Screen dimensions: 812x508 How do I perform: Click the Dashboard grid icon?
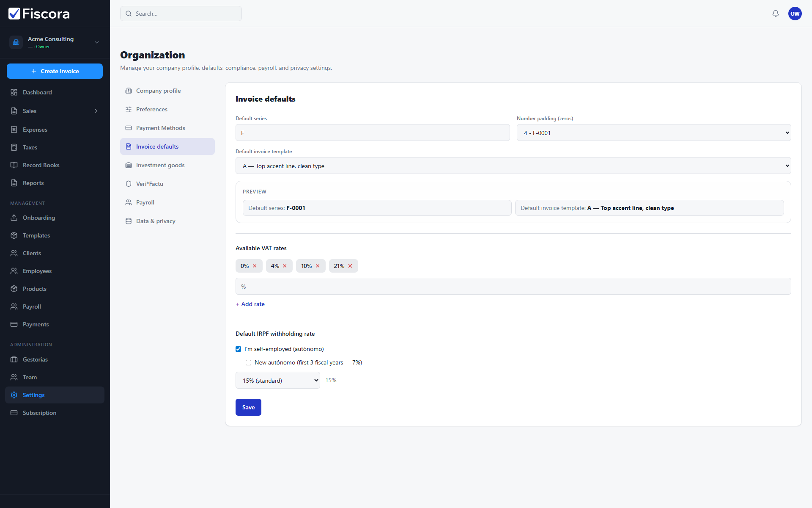click(14, 92)
